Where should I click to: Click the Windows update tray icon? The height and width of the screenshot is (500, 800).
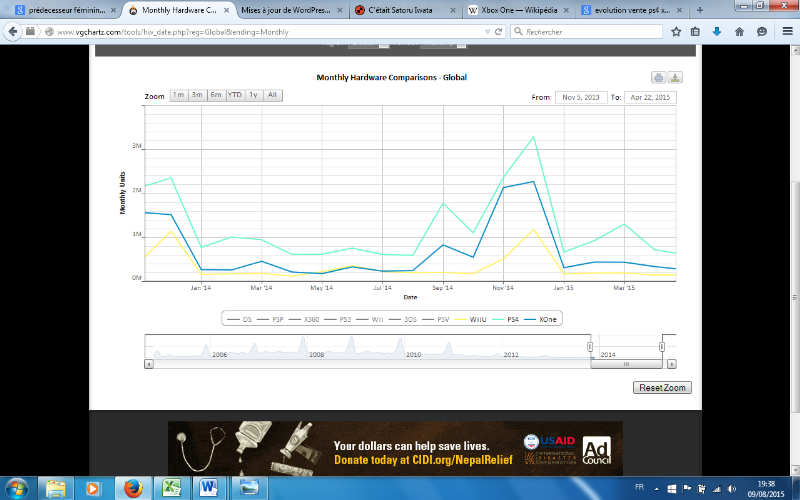coord(672,489)
